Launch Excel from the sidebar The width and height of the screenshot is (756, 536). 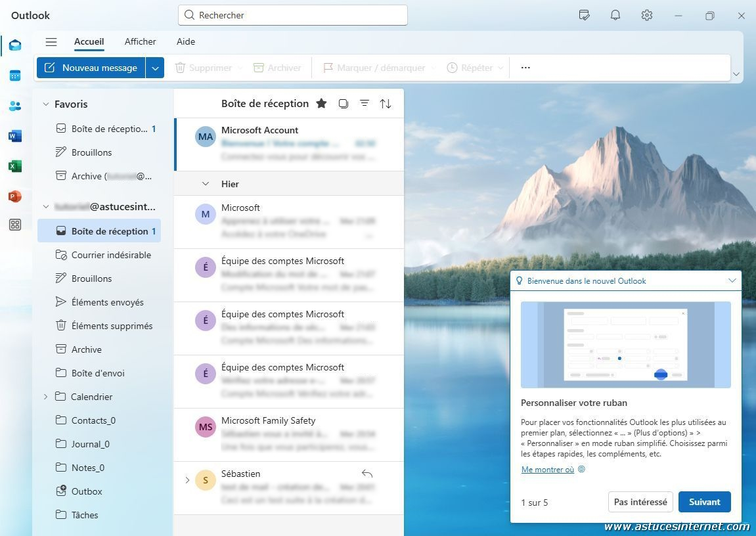[x=15, y=166]
